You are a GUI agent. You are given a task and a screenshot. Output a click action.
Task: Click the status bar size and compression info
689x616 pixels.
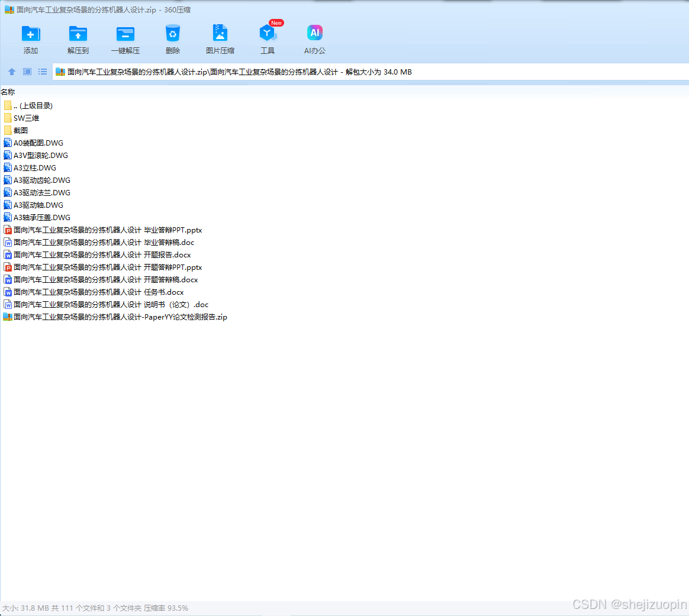coord(95,608)
